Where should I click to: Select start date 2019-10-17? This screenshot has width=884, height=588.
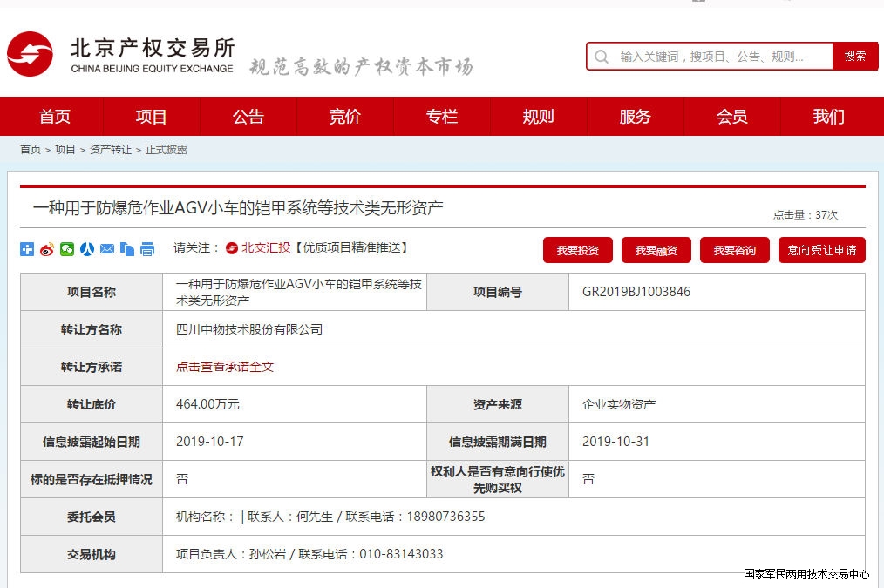click(210, 442)
